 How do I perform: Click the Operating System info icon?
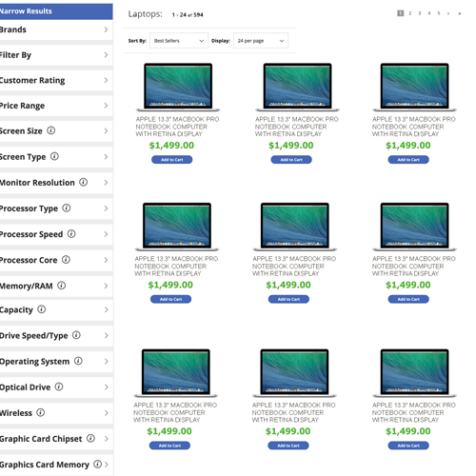coord(78,361)
